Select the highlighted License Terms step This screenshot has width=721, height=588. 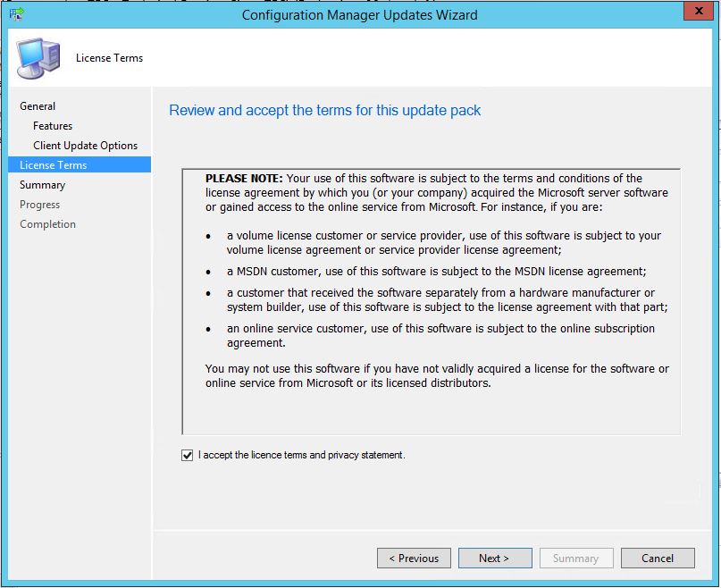coord(53,165)
